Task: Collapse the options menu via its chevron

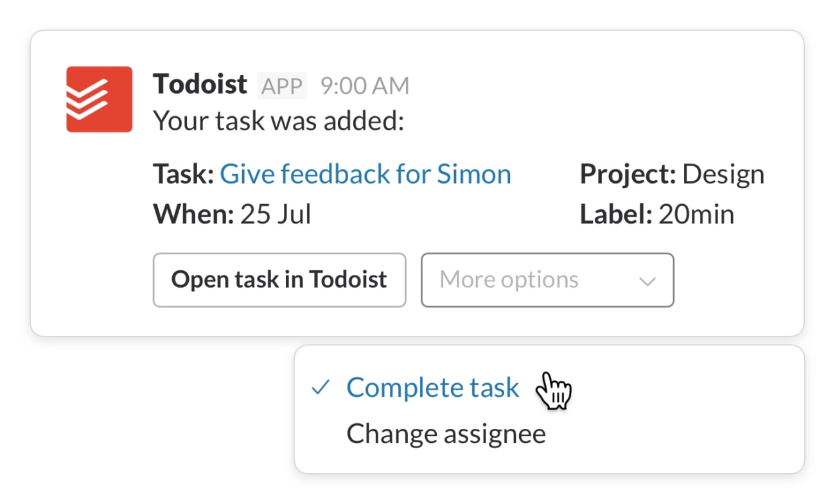Action: click(647, 281)
